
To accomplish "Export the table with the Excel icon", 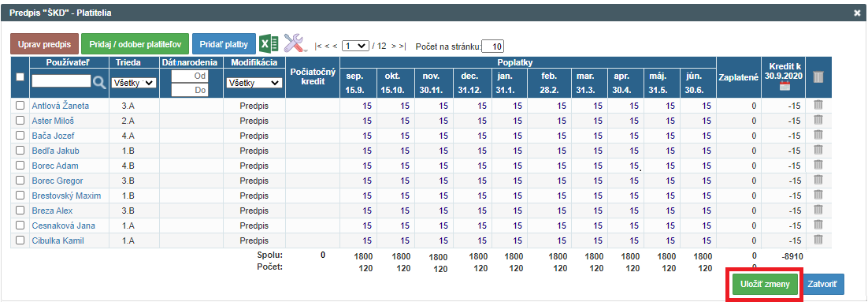I will click(x=269, y=43).
